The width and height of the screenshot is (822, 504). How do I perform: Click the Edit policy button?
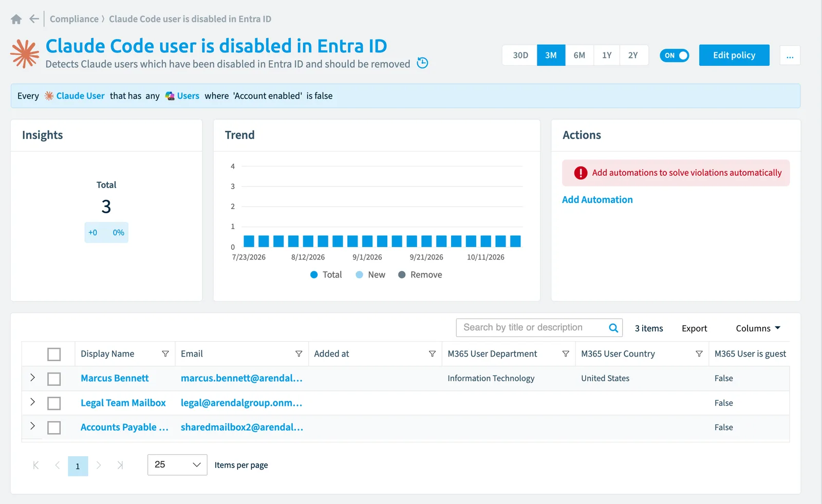(734, 55)
